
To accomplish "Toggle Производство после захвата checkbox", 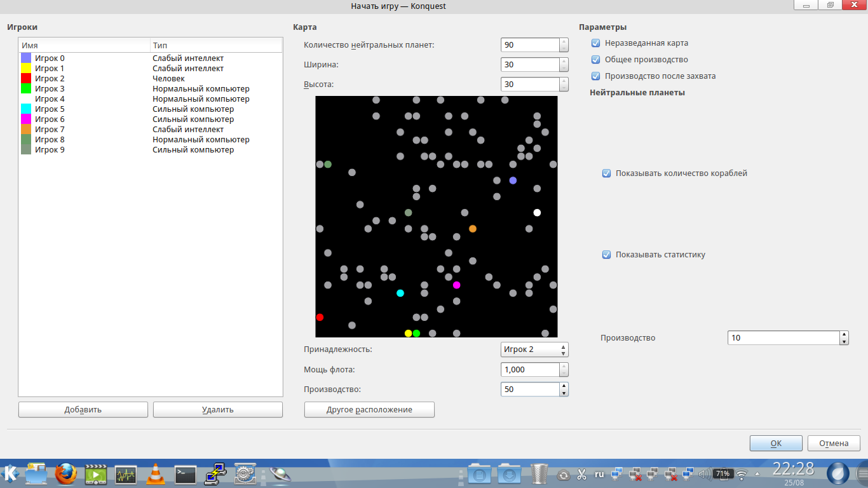I will click(595, 76).
